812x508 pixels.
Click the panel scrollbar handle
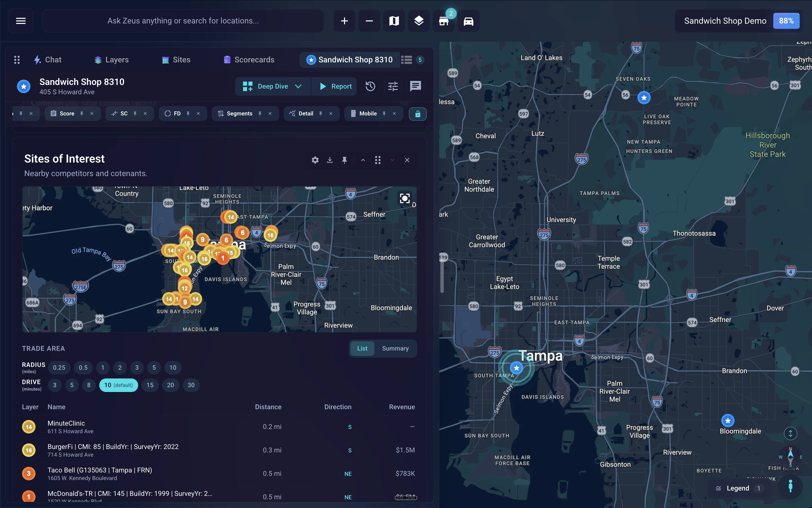(442, 275)
